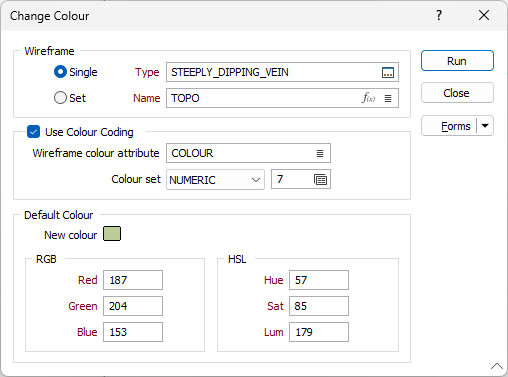The height and width of the screenshot is (377, 508).
Task: Click the Hue value input field
Action: point(319,280)
